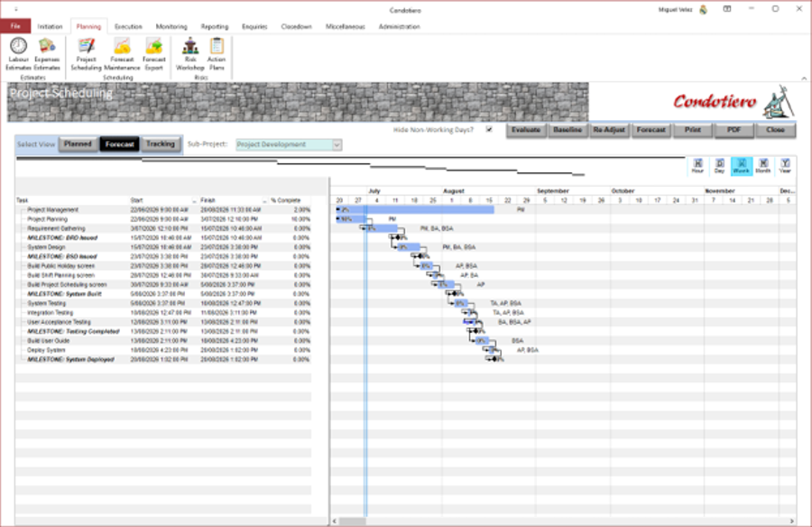
Task: Click the Project Management Gantt bar
Action: [x=415, y=210]
